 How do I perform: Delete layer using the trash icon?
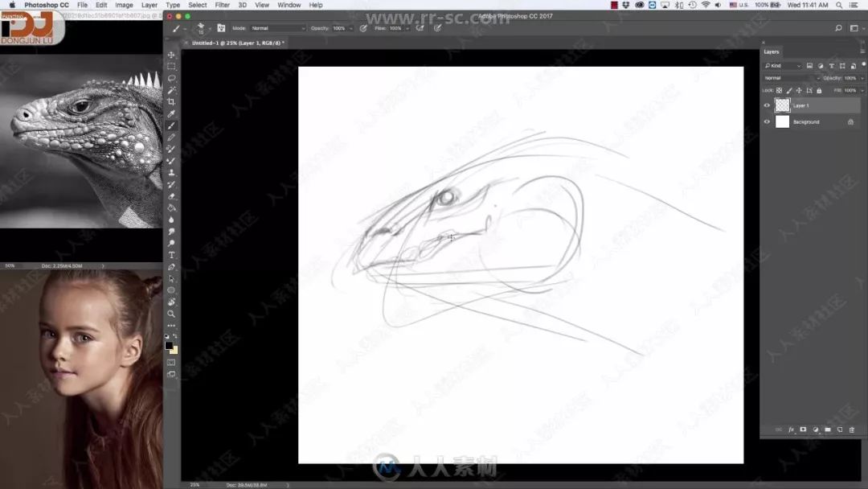click(x=852, y=429)
